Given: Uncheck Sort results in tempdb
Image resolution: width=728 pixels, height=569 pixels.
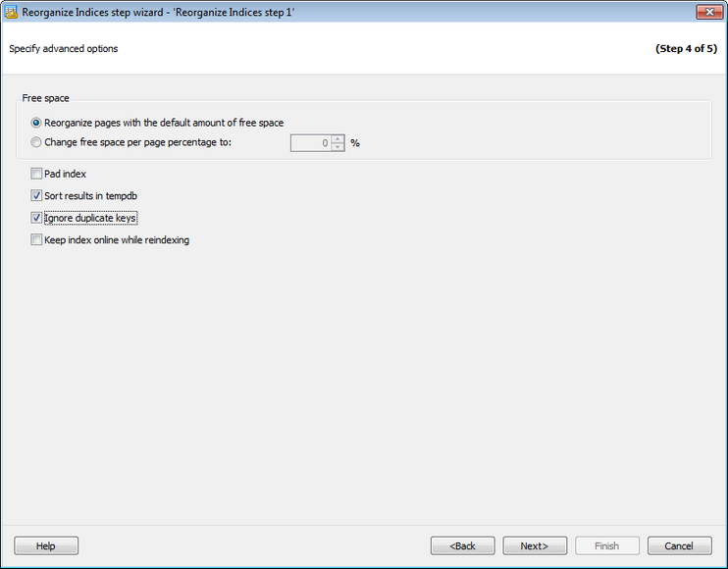Looking at the screenshot, I should pos(36,195).
